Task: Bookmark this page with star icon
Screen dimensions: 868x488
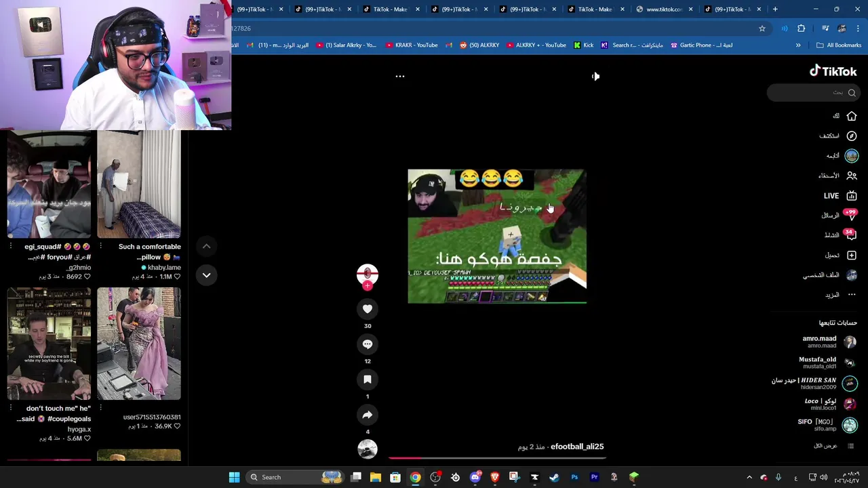Action: (762, 28)
